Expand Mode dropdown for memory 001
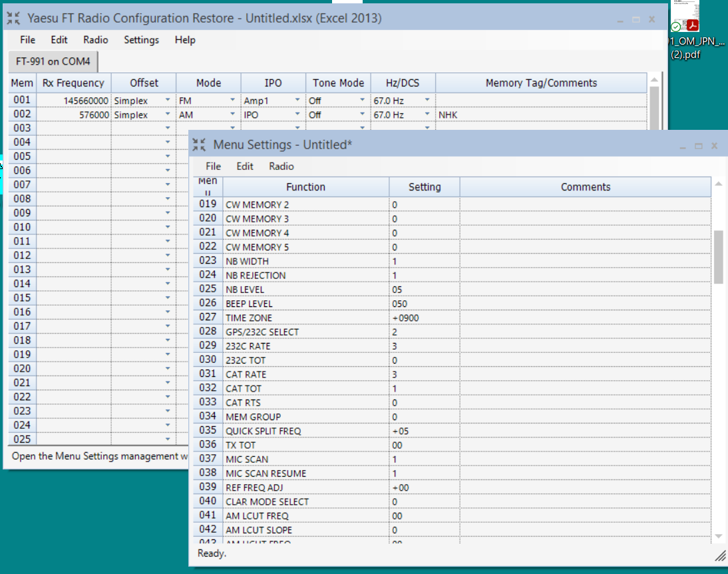The image size is (728, 574). point(233,101)
